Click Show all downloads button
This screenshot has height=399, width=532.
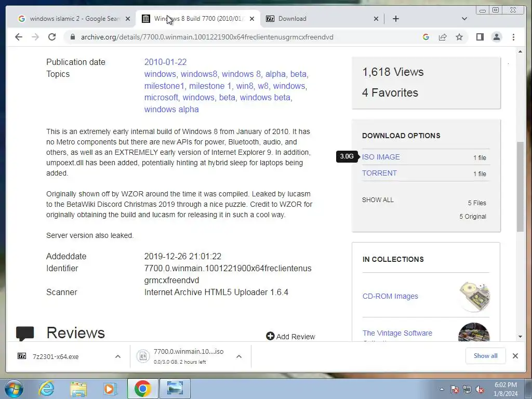[486, 355]
